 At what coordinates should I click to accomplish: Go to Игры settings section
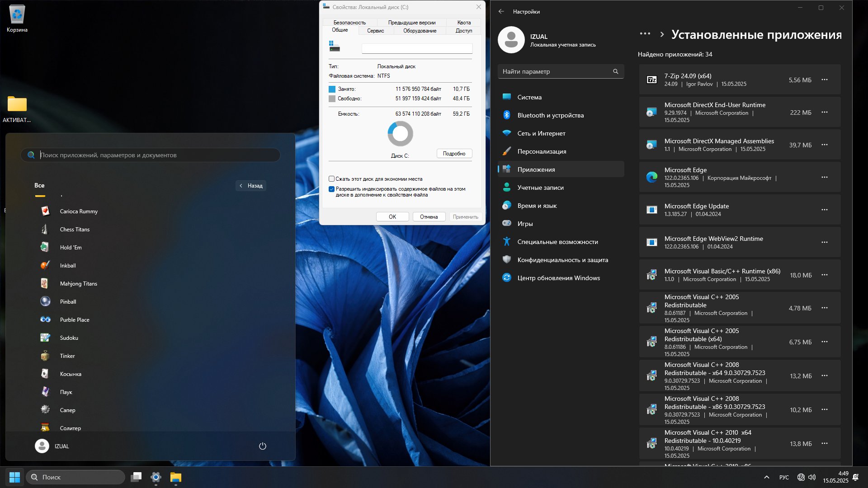[561, 224]
